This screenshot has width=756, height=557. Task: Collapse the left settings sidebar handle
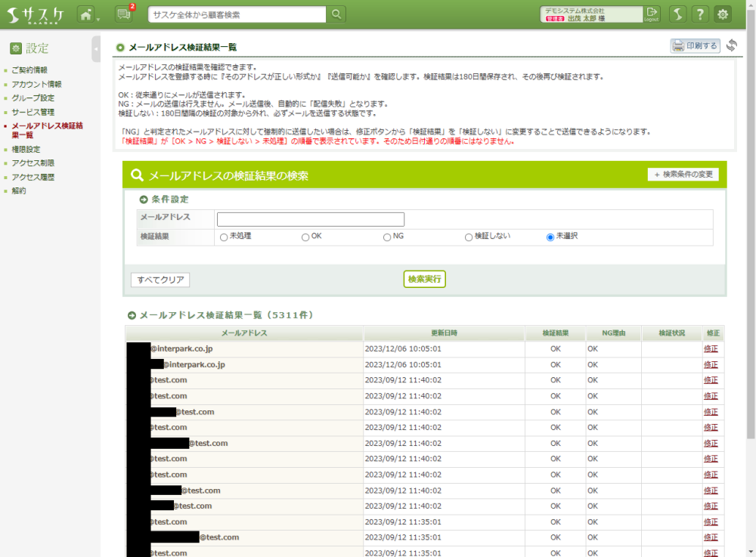(96, 49)
